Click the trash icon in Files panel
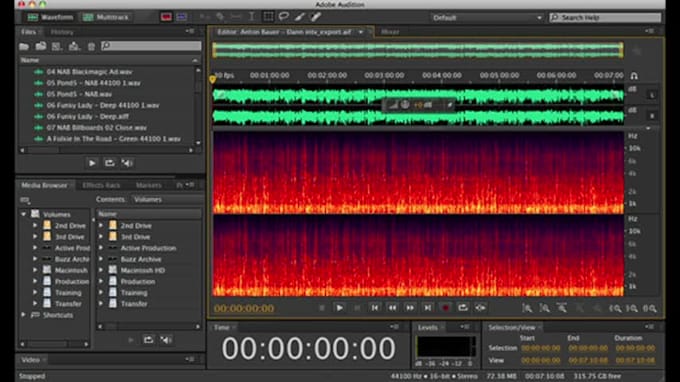Image resolution: width=680 pixels, height=382 pixels. pos(91,46)
